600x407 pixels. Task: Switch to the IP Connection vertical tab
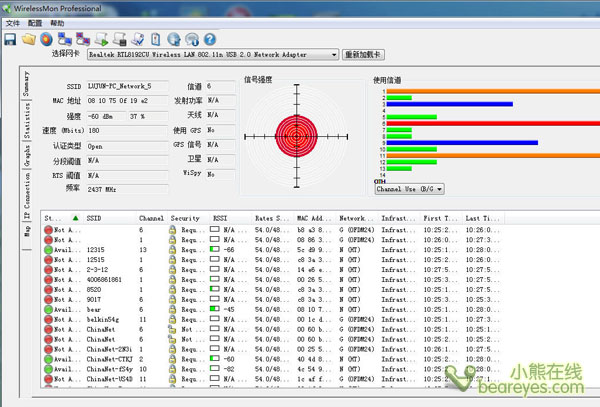pos(26,196)
